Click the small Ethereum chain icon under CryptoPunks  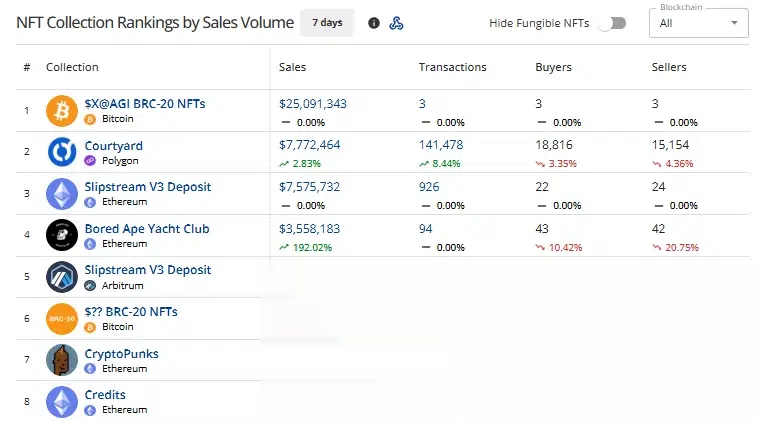[x=90, y=369]
